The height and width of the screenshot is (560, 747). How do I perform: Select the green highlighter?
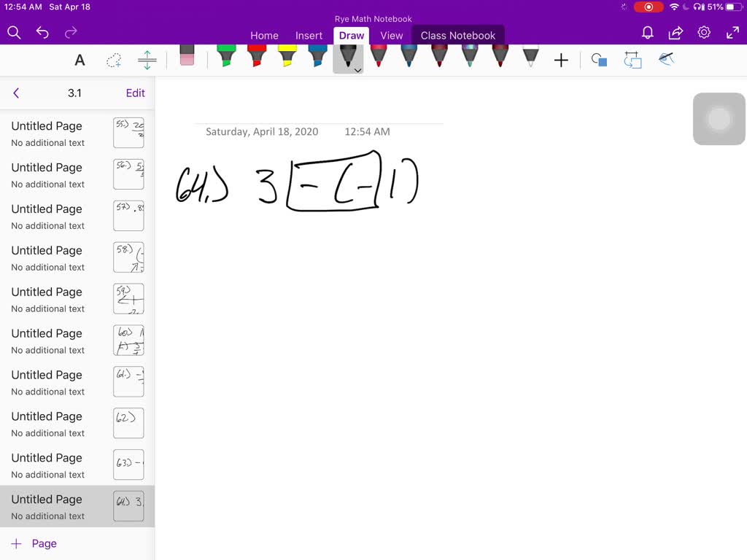(226, 57)
